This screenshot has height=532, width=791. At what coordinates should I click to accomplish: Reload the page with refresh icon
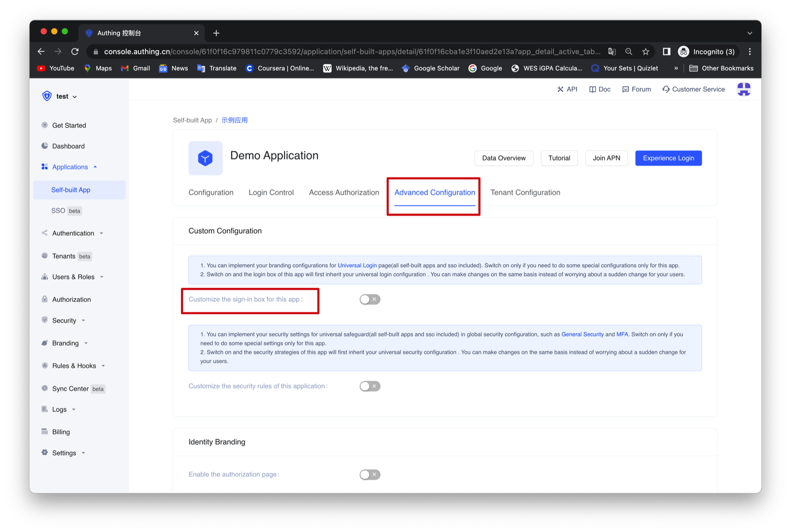click(75, 51)
